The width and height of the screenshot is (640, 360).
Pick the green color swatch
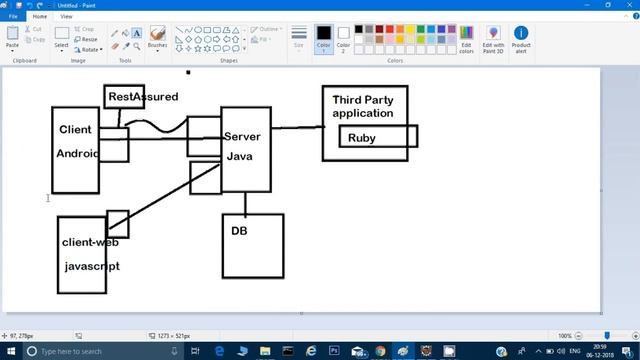click(420, 29)
